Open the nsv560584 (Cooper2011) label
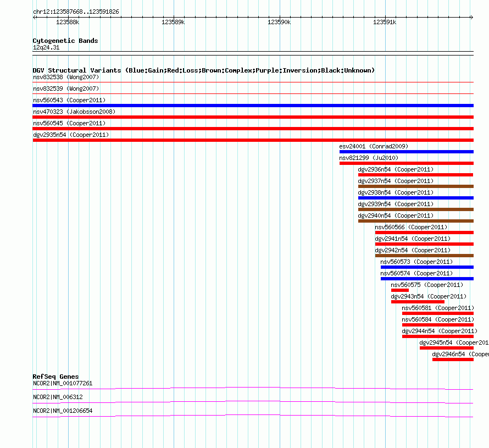Viewport: 489px width, 448px height. [438, 319]
